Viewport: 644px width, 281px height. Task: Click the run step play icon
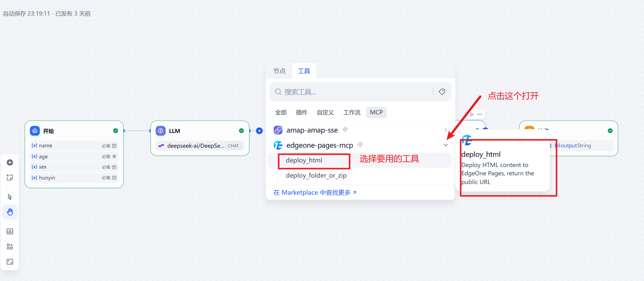tap(472, 114)
